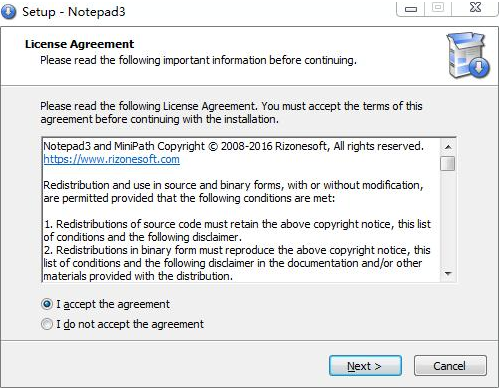Viewport: 499px width, 388px height.
Task: Cancel the Notepad3 installation
Action: click(x=450, y=366)
